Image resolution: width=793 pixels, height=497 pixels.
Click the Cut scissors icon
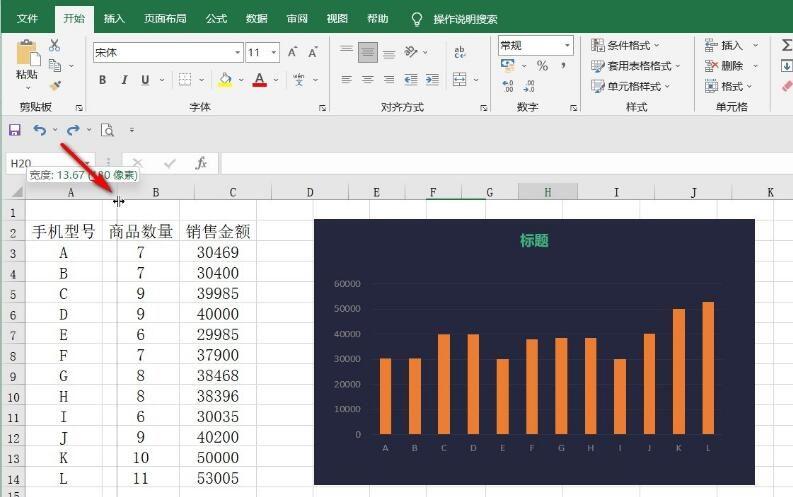55,45
